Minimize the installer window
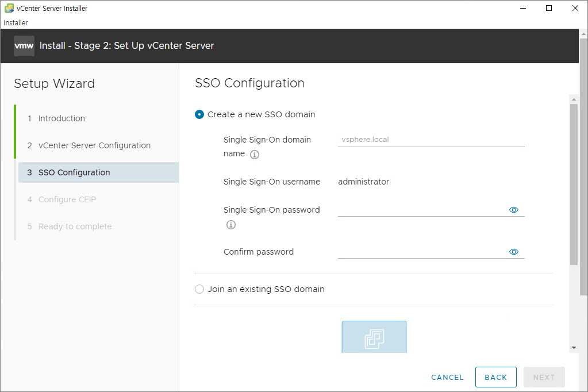This screenshot has width=588, height=392. pos(523,8)
